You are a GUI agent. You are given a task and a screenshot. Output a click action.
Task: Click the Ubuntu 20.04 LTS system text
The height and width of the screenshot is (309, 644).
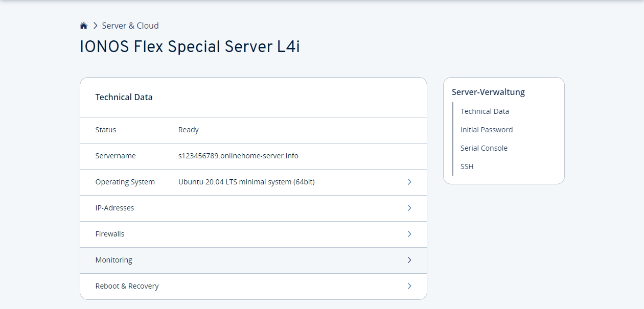coord(246,182)
